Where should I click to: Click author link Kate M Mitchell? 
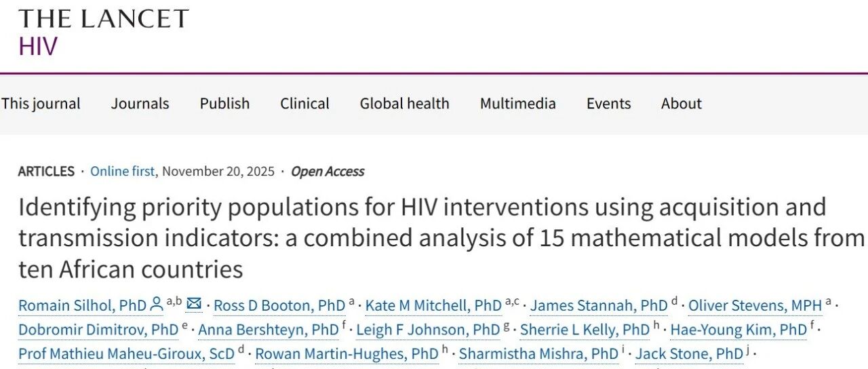point(433,306)
